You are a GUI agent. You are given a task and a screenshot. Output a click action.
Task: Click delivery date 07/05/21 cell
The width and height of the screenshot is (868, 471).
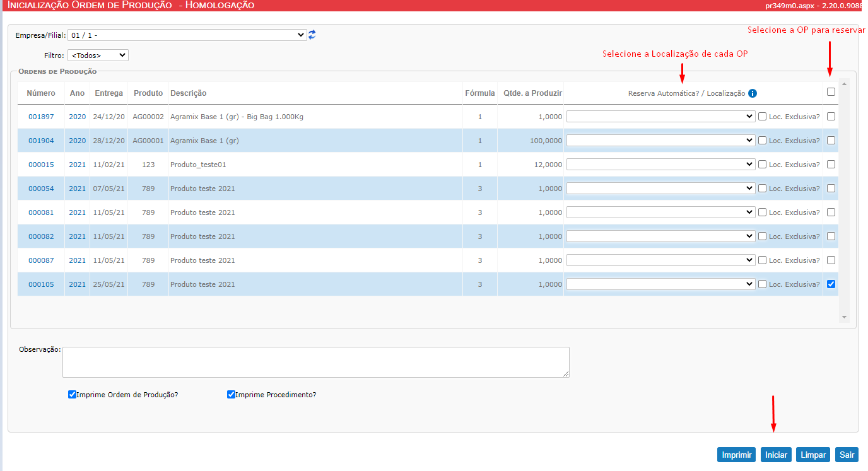(x=109, y=189)
